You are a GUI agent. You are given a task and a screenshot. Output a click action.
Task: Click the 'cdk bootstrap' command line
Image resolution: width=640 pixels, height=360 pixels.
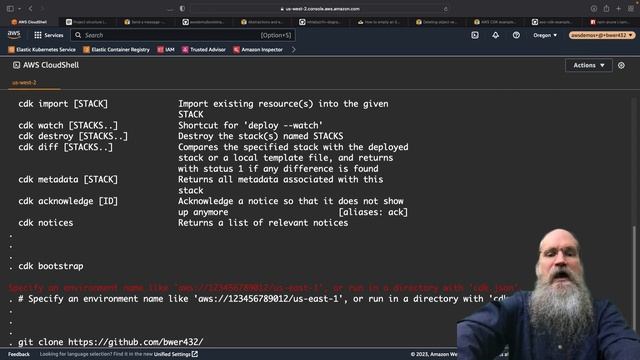51,266
